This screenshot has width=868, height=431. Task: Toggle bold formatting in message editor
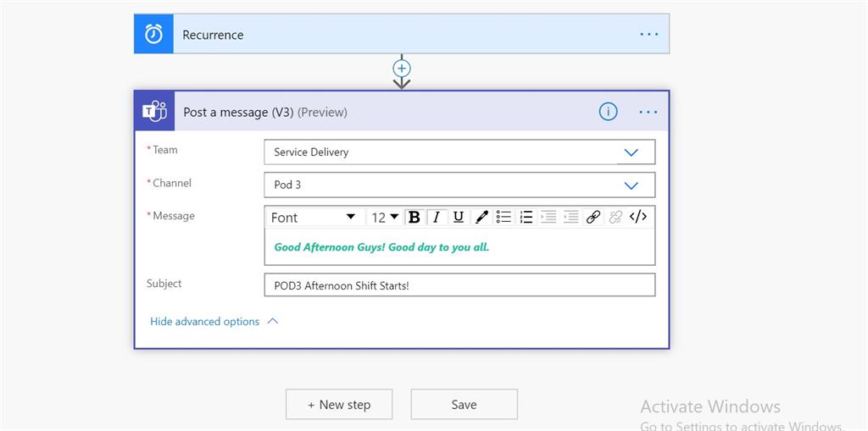pos(414,218)
